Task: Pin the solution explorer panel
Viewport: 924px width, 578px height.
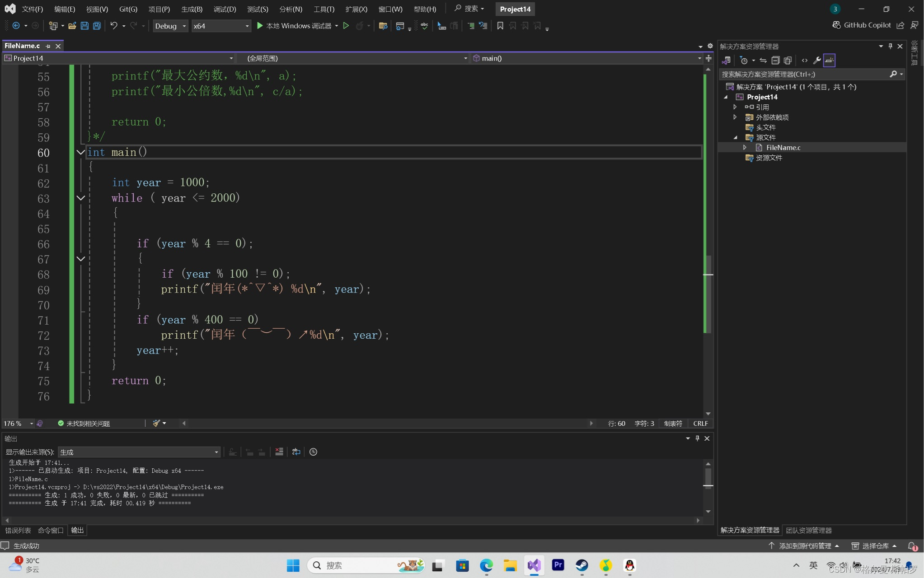Action: 891,46
